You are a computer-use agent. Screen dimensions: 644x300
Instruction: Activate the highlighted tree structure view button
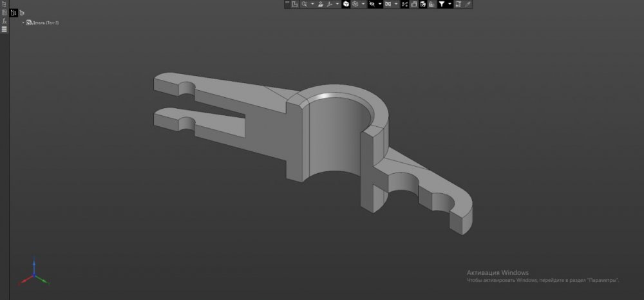coord(14,12)
